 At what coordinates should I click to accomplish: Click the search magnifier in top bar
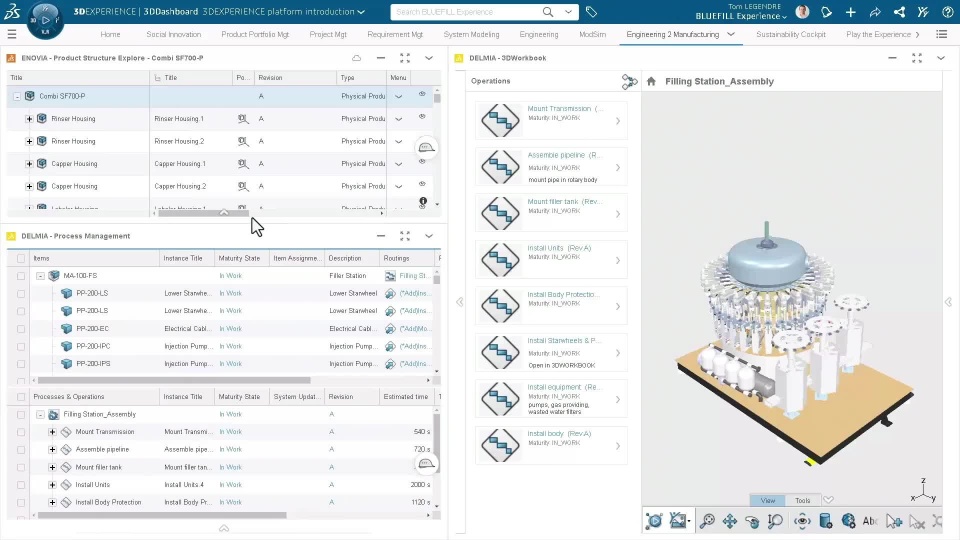coord(548,12)
